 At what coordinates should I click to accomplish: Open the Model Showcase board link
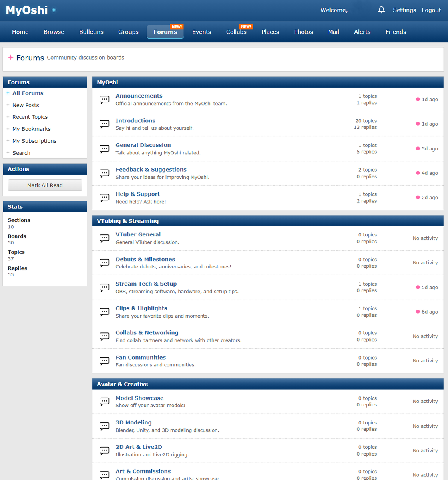point(139,398)
